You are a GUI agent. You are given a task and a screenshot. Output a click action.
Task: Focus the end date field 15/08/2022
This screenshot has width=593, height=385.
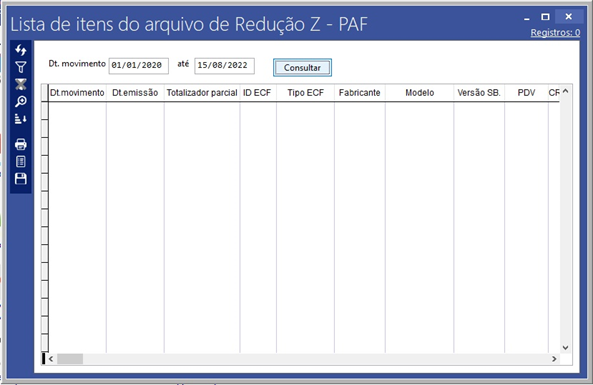[x=224, y=65]
